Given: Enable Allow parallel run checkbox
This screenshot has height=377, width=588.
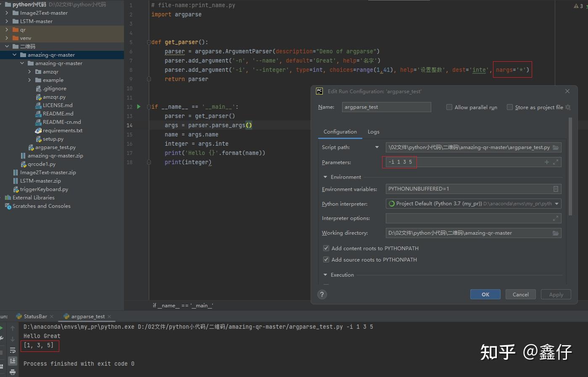Looking at the screenshot, I should [x=449, y=107].
